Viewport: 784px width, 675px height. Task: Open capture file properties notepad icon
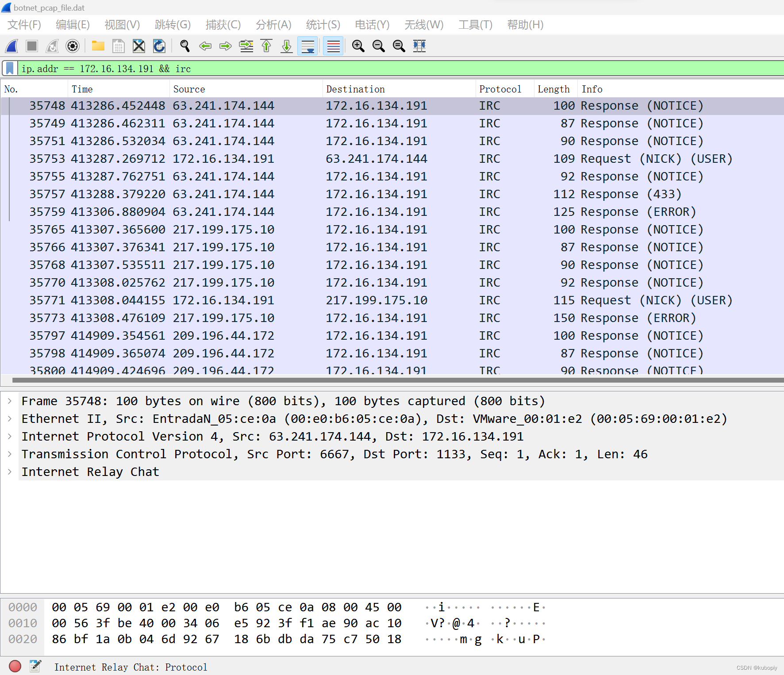tap(35, 666)
